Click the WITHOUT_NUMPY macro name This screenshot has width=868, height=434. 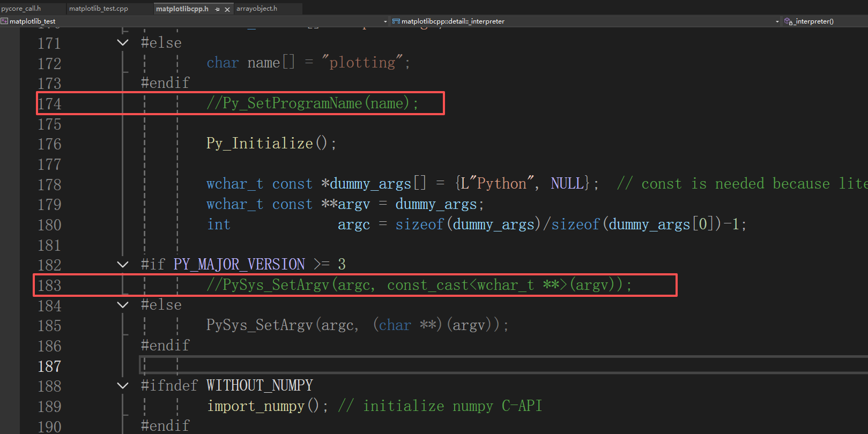click(259, 385)
